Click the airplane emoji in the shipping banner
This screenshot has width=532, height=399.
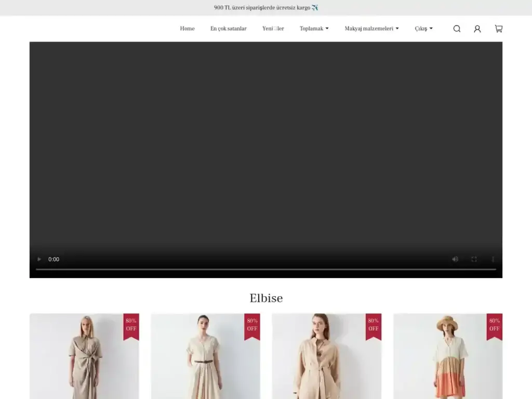coord(314,7)
